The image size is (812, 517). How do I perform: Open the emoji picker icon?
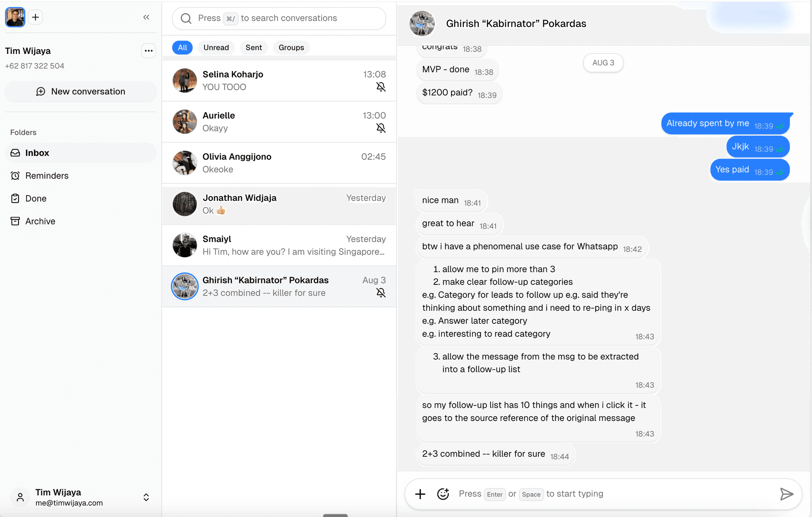(443, 494)
